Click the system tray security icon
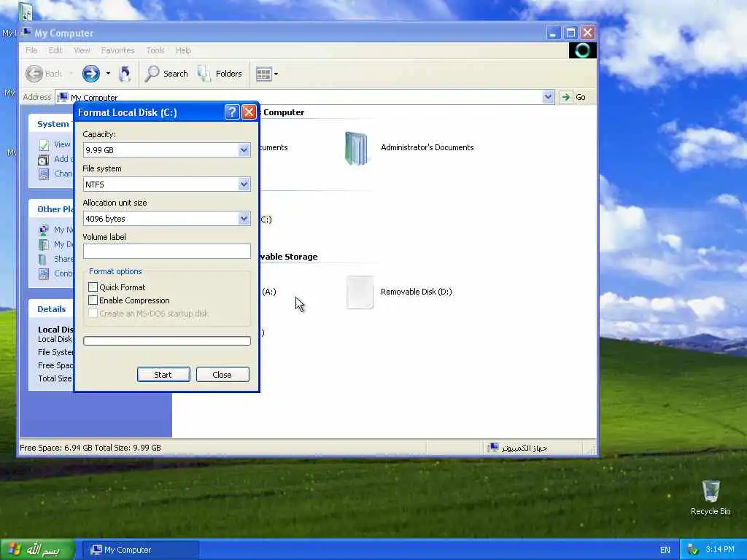Image resolution: width=747 pixels, height=560 pixels. point(693,550)
